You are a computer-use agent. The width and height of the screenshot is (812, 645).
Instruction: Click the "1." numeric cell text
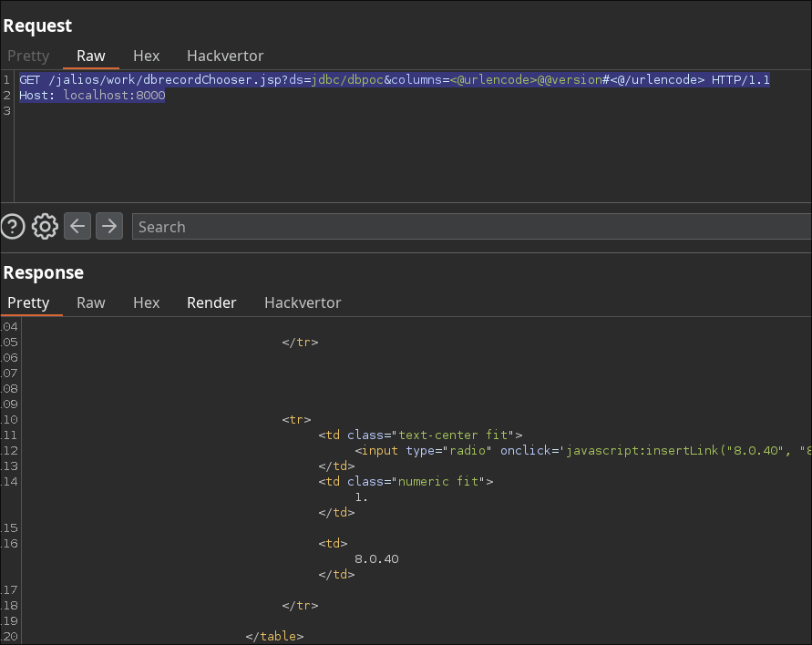[361, 497]
